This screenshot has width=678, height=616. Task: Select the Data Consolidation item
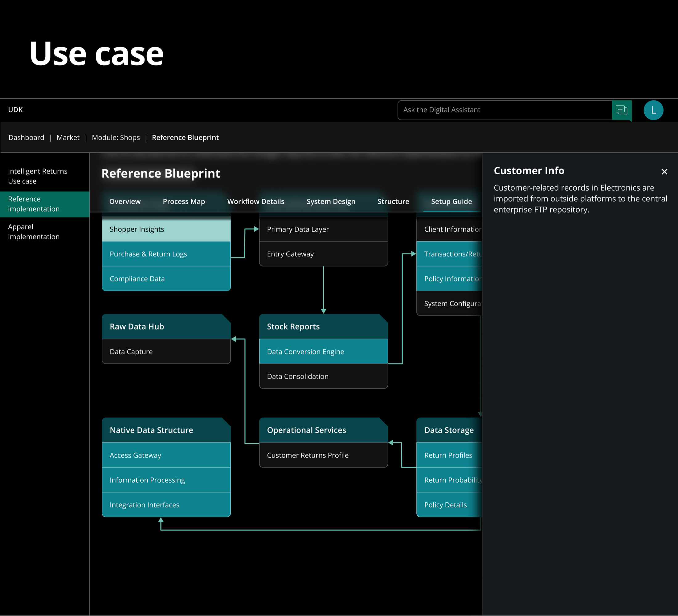coord(323,376)
